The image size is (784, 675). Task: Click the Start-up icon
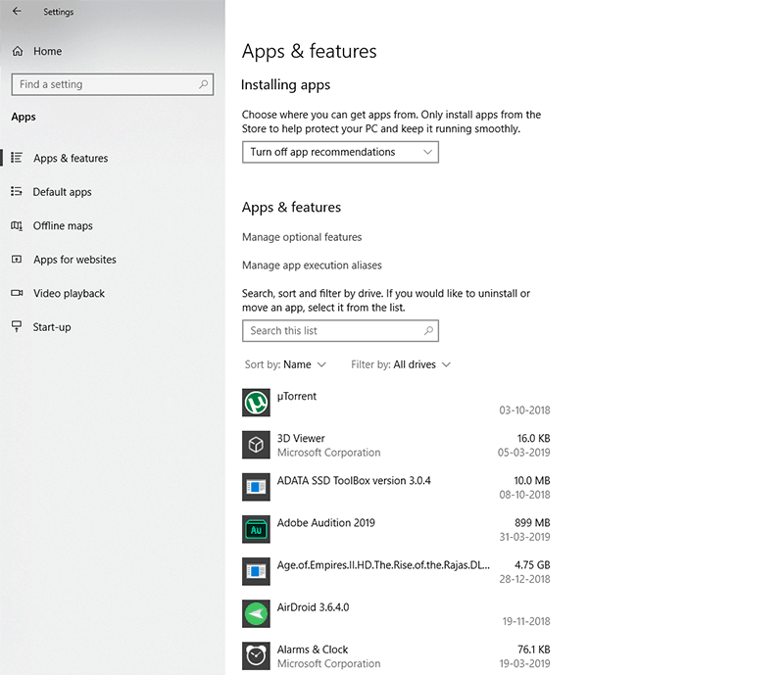pyautogui.click(x=17, y=326)
